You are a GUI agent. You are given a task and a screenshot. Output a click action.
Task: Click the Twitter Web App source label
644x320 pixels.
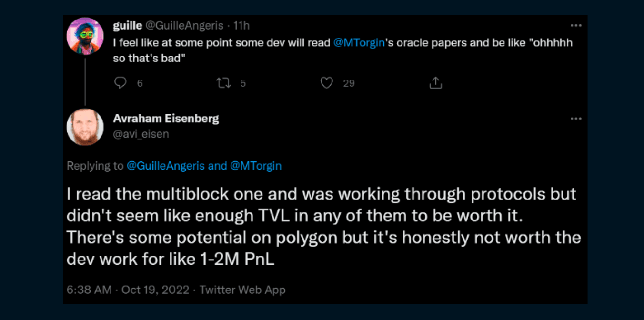pyautogui.click(x=242, y=290)
